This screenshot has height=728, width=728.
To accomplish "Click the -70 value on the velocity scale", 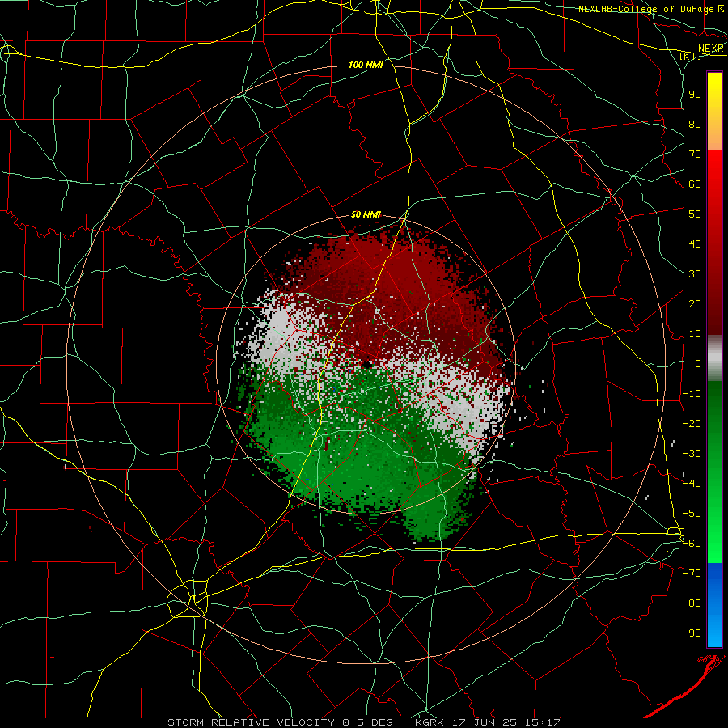I will [x=692, y=573].
